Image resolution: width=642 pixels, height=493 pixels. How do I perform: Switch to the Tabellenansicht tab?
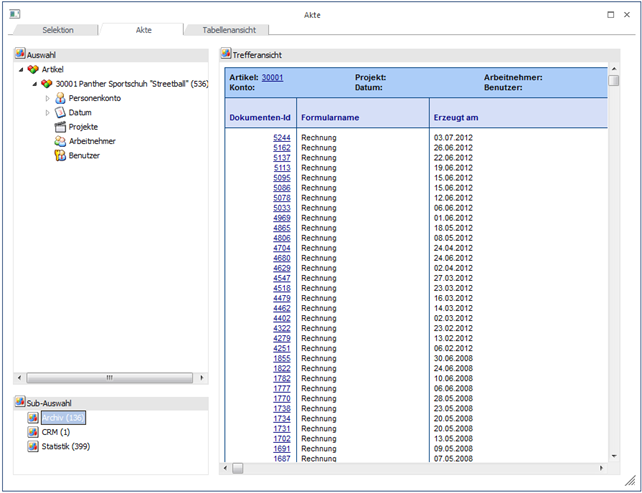pos(229,31)
